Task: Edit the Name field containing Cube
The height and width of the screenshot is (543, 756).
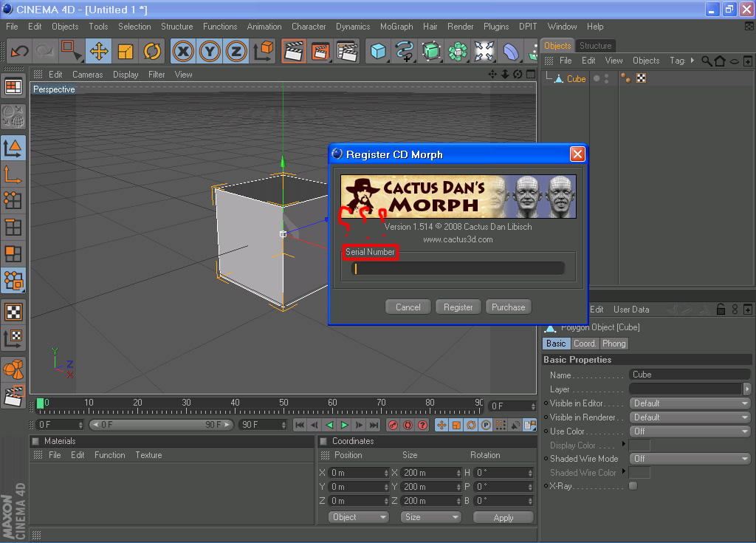Action: coord(690,375)
